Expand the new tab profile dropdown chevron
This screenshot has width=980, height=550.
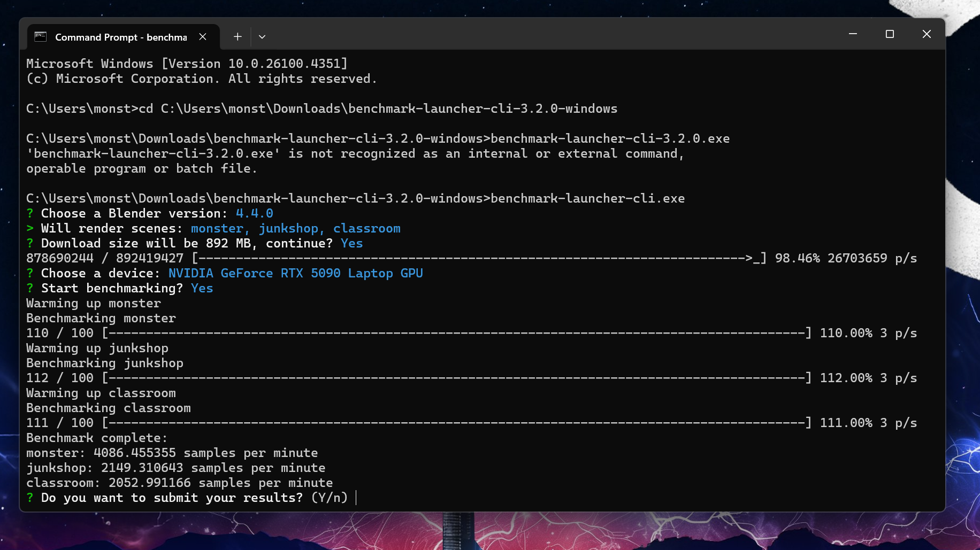click(x=262, y=37)
